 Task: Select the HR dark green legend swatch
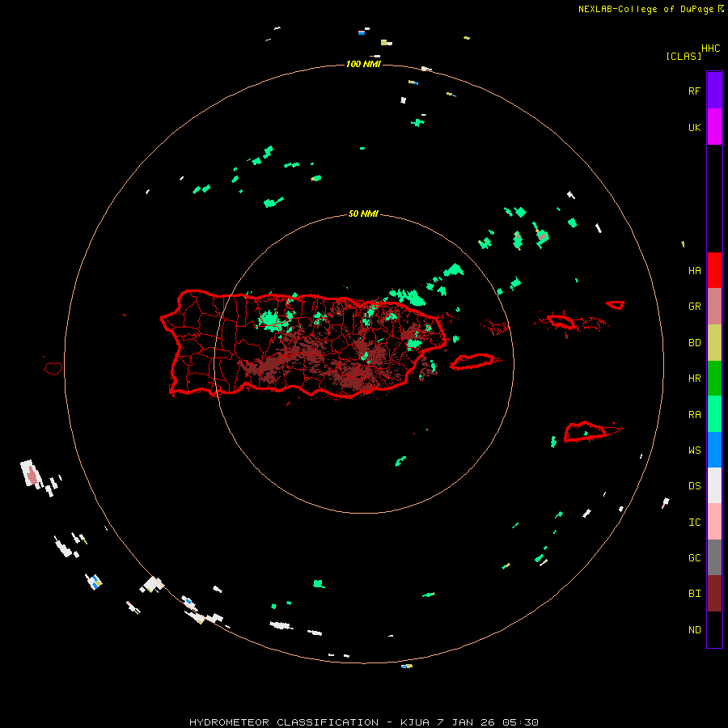pyautogui.click(x=714, y=379)
